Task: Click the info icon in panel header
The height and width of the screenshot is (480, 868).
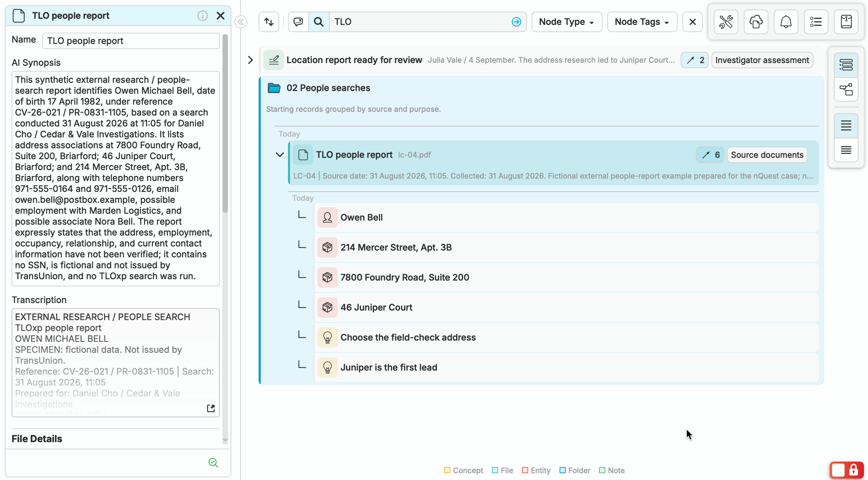Action: pyautogui.click(x=202, y=16)
